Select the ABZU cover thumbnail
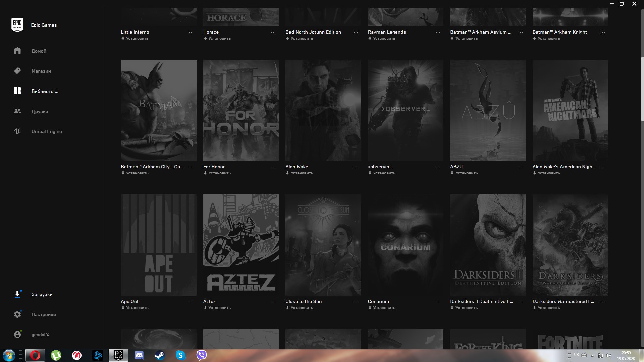The width and height of the screenshot is (644, 362). tap(488, 110)
